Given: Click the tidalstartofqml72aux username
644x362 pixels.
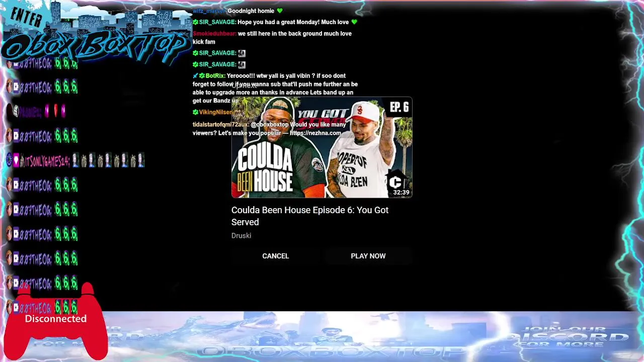Looking at the screenshot, I should pos(220,124).
